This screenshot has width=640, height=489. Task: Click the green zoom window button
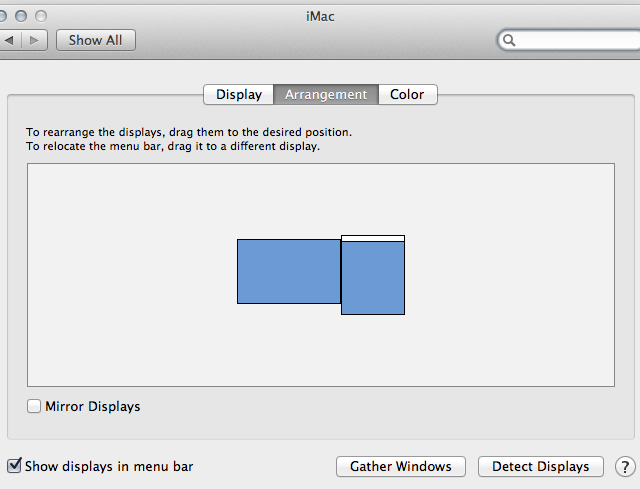click(x=41, y=17)
